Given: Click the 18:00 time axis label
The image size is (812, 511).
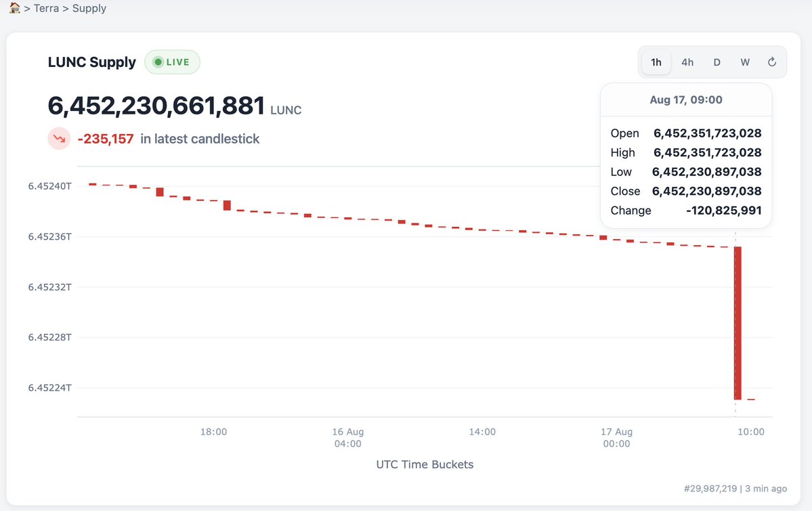Looking at the screenshot, I should (213, 432).
